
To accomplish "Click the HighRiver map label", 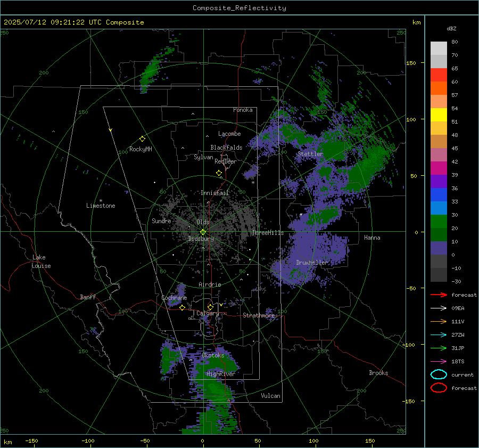I will (221, 374).
